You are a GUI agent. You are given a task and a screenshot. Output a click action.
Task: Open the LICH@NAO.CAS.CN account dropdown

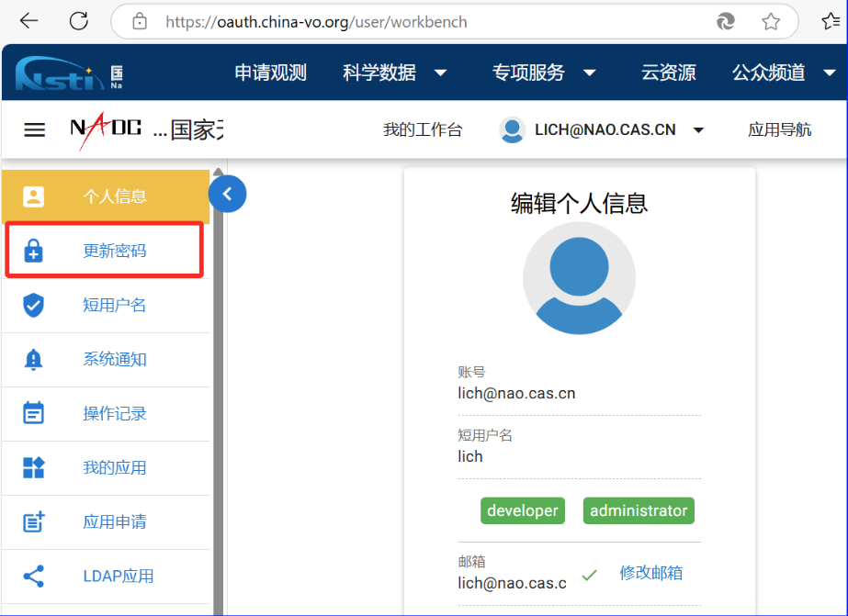603,130
